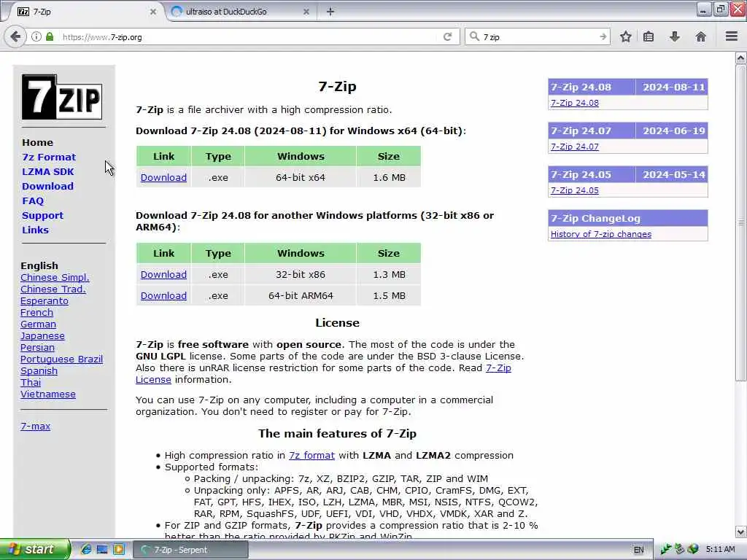Switch language to Esperanto
Screen dimensions: 747x560
tap(44, 301)
